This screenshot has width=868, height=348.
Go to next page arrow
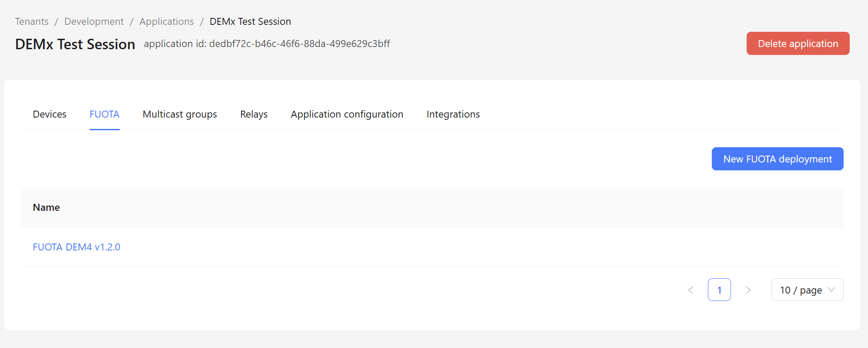(x=748, y=290)
